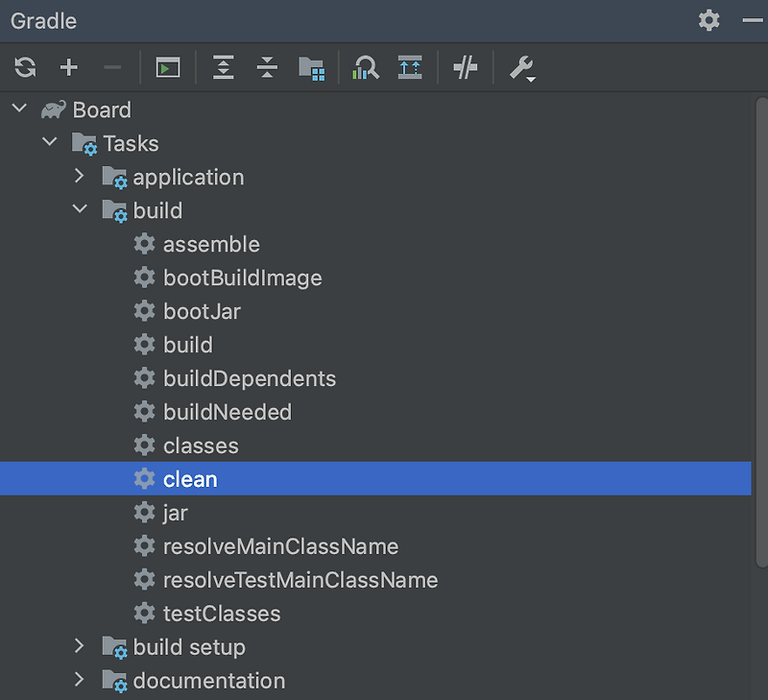The image size is (768, 700).
Task: Open build tool settings wrench
Action: point(522,68)
